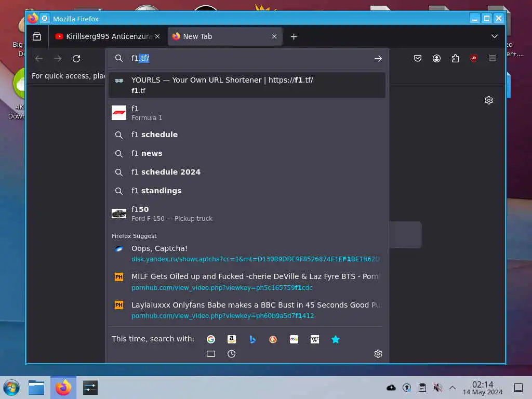
Task: Open the Firefox account menu
Action: pyautogui.click(x=436, y=58)
